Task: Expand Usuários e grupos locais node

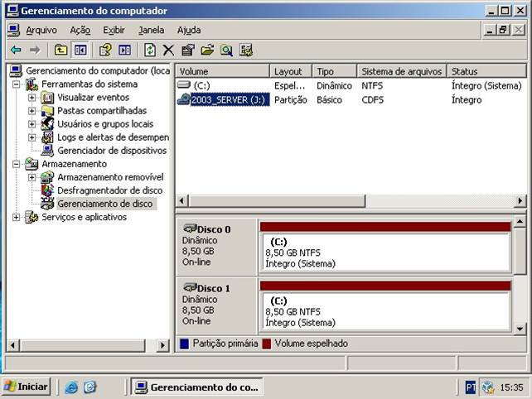Action: 31,124
